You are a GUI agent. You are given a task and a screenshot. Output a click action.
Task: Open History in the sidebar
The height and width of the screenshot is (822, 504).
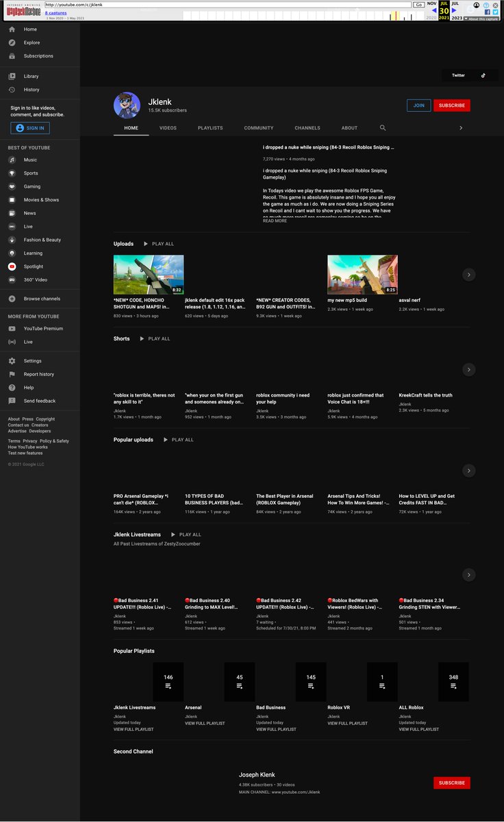coord(40,90)
